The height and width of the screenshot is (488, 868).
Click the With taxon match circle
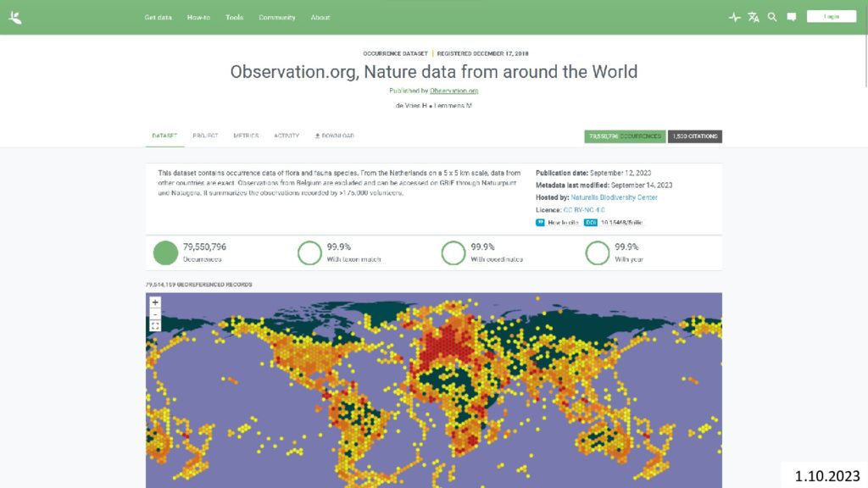(x=309, y=252)
